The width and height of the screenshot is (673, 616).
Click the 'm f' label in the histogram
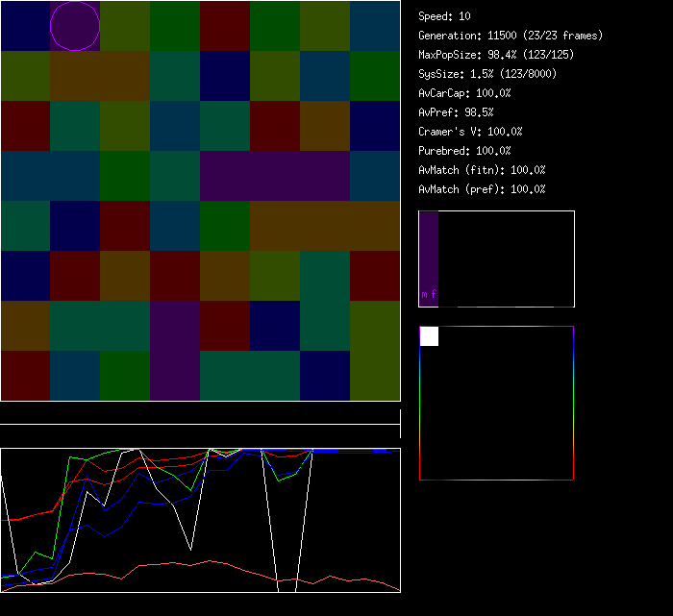tap(429, 295)
